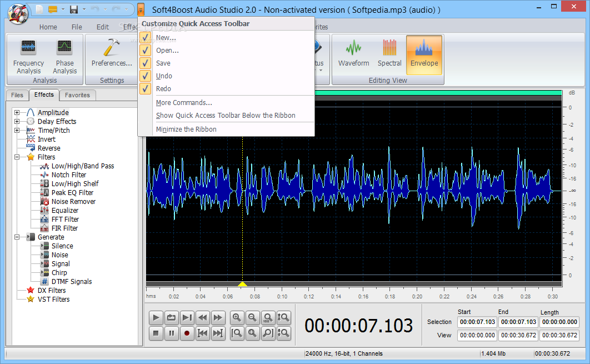Reset zoom to 100 percent
This screenshot has height=364, width=590.
[x=268, y=318]
